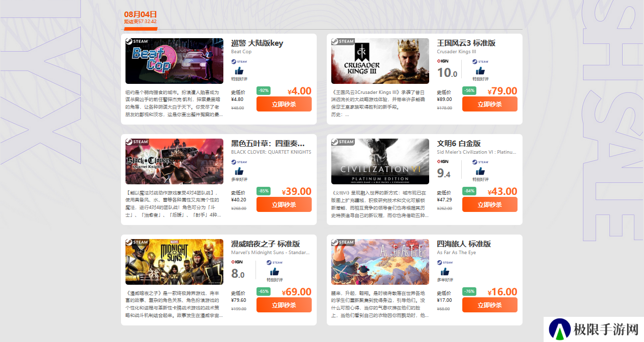Open the 四海旅人 标准版 title link
The width and height of the screenshot is (644, 342).
coord(464,244)
